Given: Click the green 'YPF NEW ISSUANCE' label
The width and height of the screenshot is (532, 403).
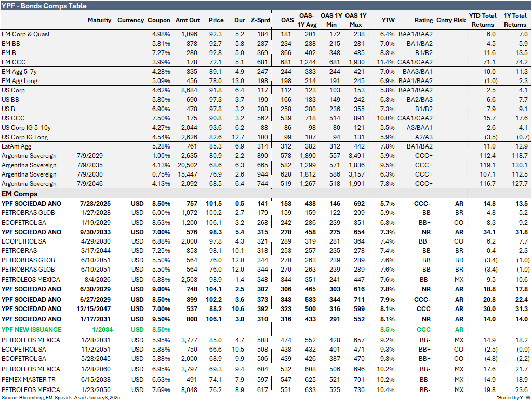Looking at the screenshot, I should pos(31,330).
